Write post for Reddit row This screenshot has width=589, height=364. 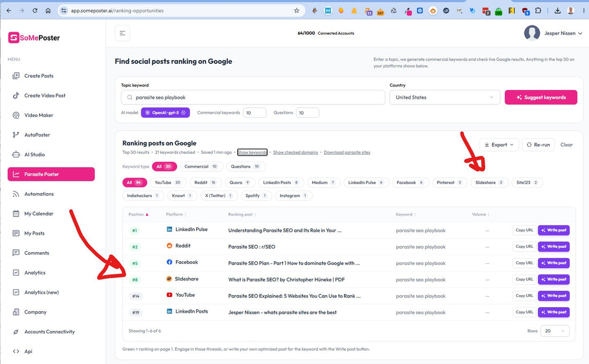tap(554, 247)
